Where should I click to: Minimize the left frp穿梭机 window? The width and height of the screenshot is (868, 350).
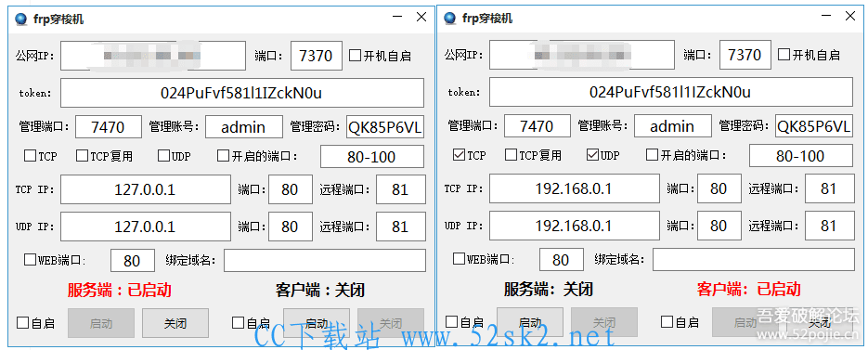[x=397, y=17]
